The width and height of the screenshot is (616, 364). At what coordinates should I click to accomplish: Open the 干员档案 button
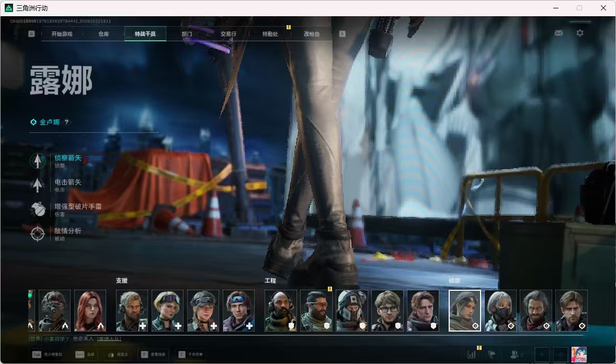point(191,355)
